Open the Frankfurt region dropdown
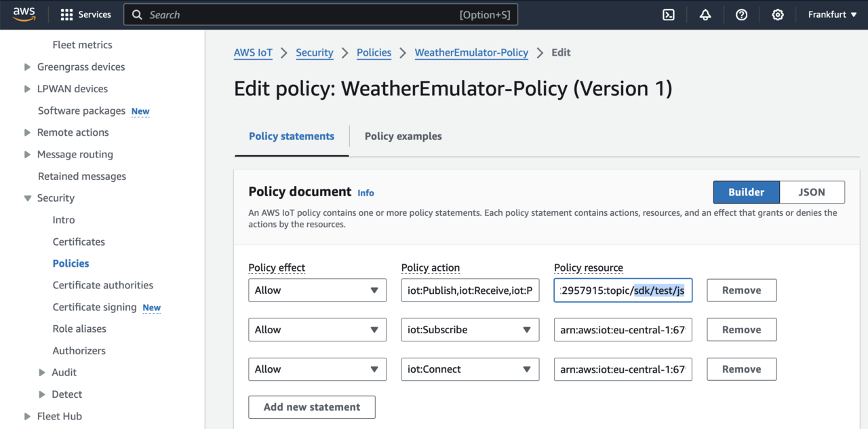This screenshot has width=868, height=429. (832, 14)
